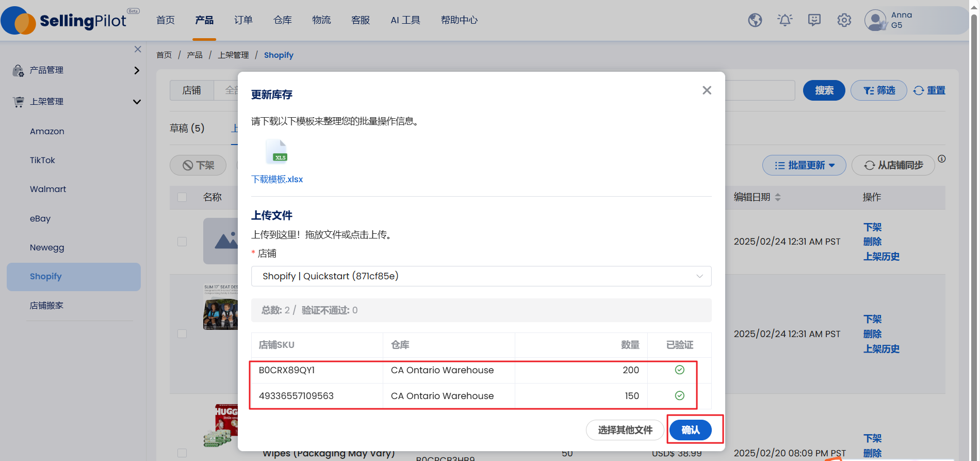Select 店铺搬家 in the sidebar
980x461 pixels.
tap(46, 306)
